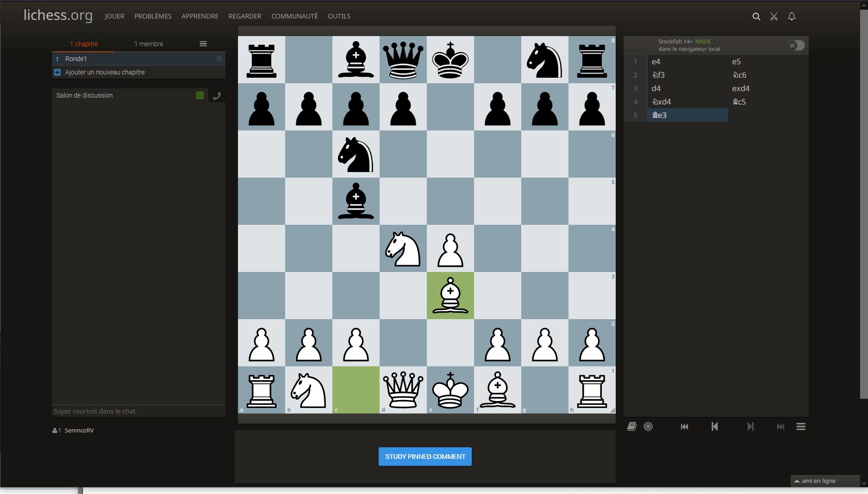Open the analysis menu below move list
The image size is (868, 494).
tap(800, 426)
